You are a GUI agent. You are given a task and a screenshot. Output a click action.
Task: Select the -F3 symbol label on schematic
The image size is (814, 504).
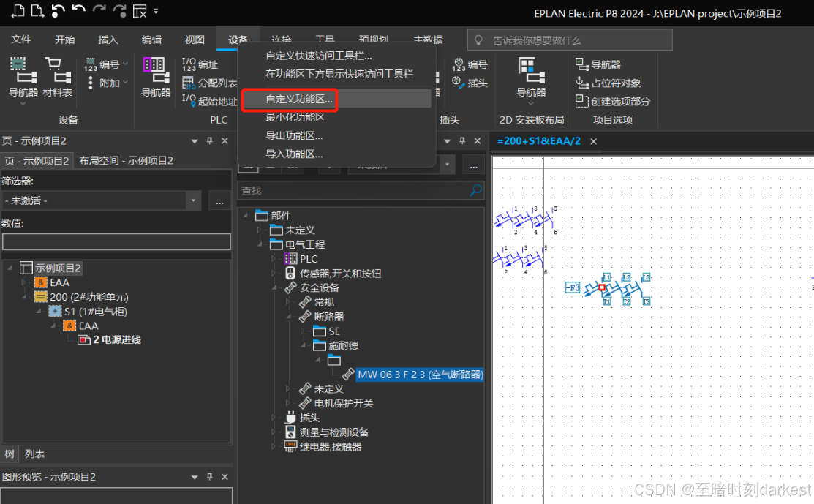pos(572,287)
